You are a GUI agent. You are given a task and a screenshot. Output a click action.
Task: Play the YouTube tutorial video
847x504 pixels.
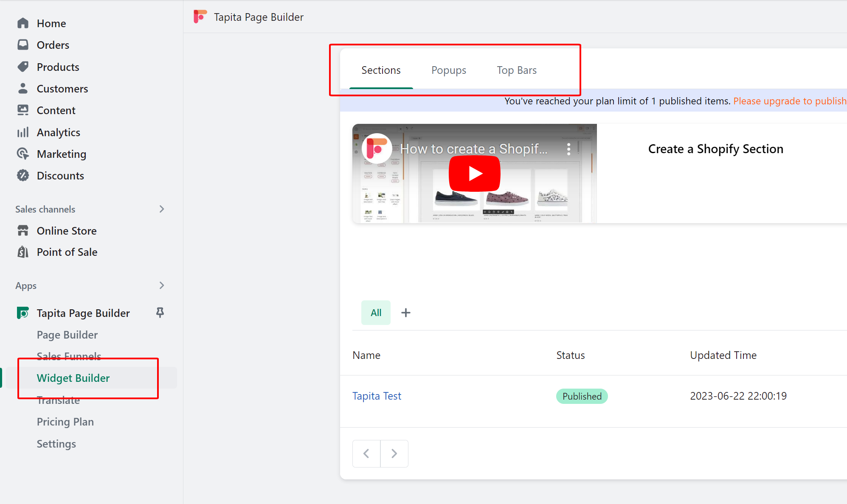tap(474, 174)
